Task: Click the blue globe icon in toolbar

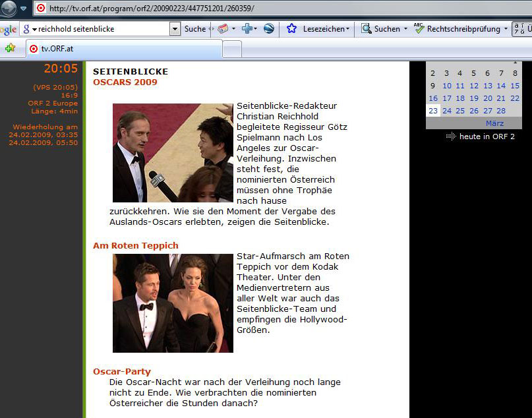Action: 269,29
